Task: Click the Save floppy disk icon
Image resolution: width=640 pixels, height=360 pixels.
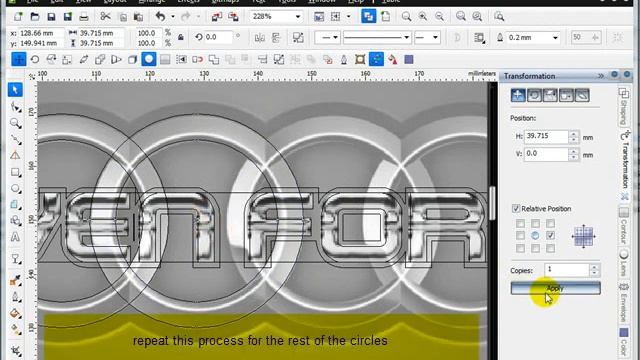Action: [x=51, y=16]
